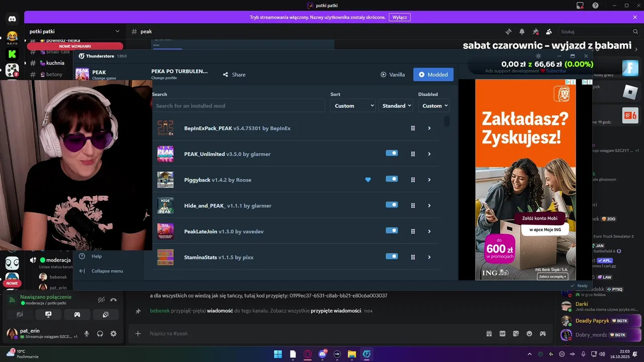644x362 pixels.
Task: Click Załóż konto Mobi ad button
Action: 539,218
